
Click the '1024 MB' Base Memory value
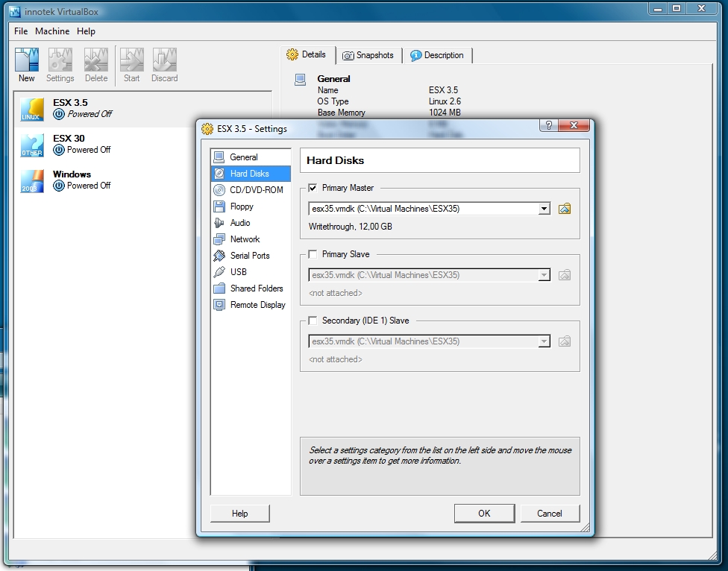[x=445, y=113]
